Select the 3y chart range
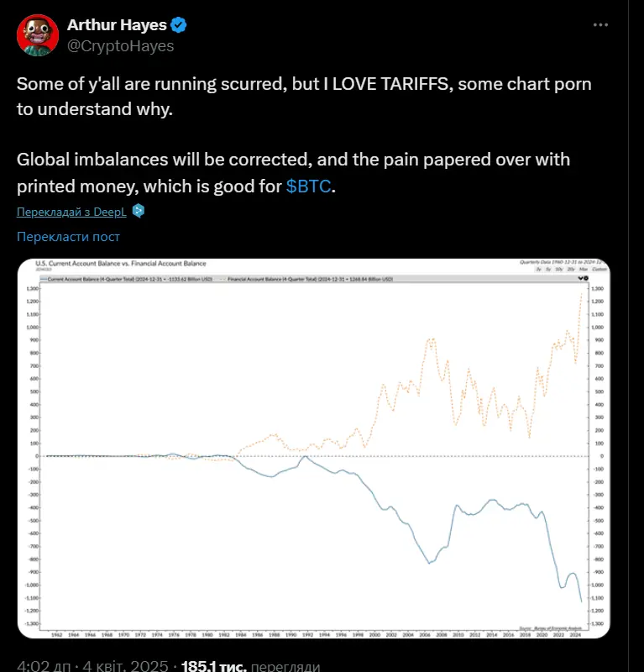 [539, 269]
